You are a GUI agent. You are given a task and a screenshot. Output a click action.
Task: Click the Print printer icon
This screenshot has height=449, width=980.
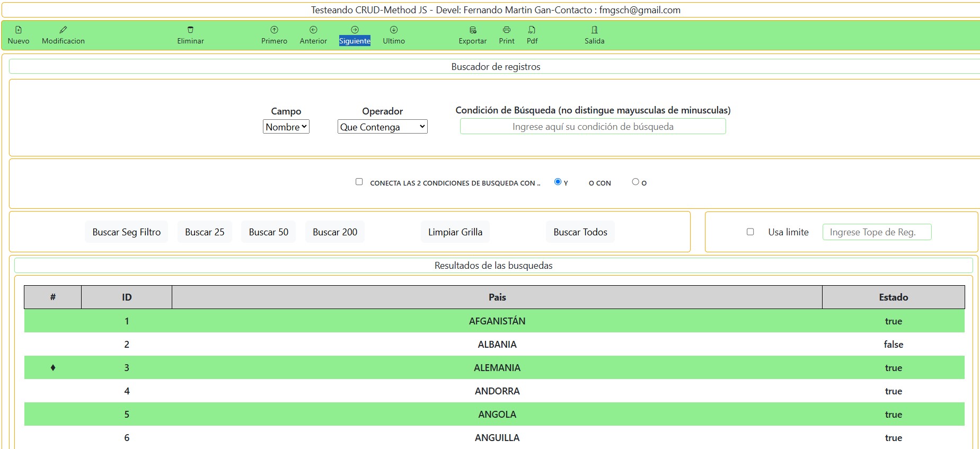click(x=507, y=30)
